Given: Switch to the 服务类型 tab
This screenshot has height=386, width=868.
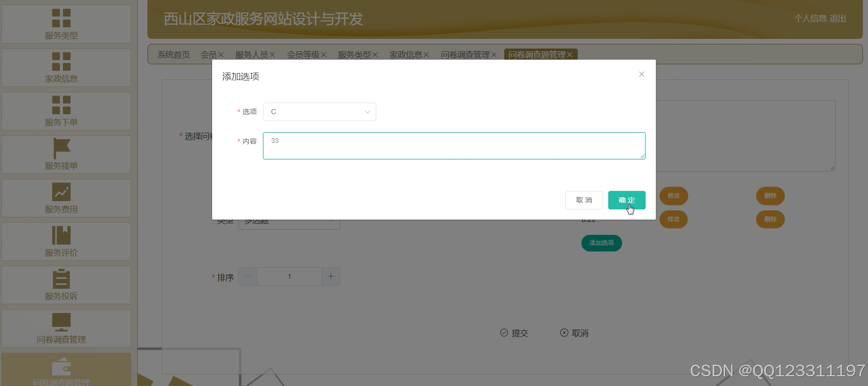Looking at the screenshot, I should pos(354,55).
